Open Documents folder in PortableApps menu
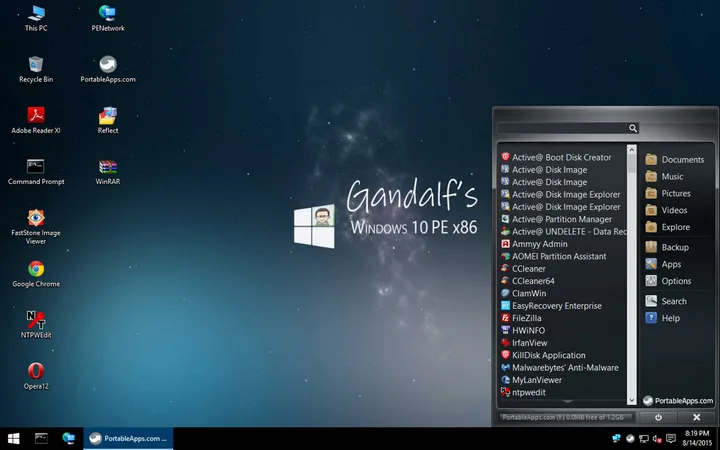The width and height of the screenshot is (720, 450). point(675,159)
